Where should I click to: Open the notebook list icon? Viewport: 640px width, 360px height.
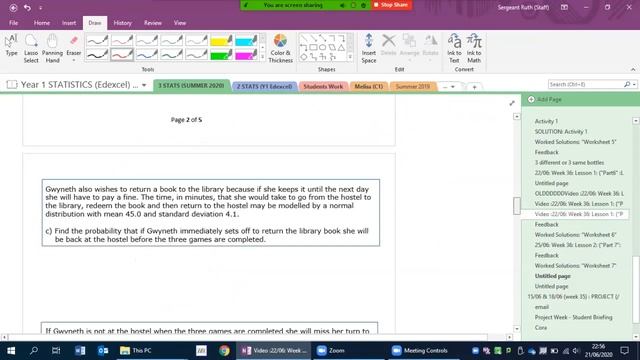(12, 85)
